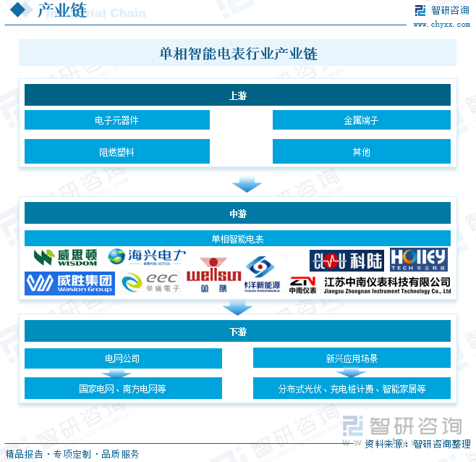Click the 海兴电力 company logo
The image size is (476, 462).
pos(147,257)
